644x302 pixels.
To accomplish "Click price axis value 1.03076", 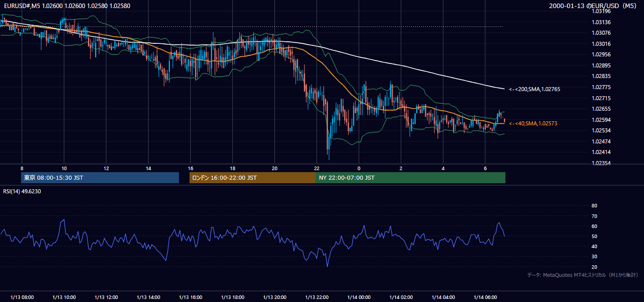I will (x=601, y=33).
